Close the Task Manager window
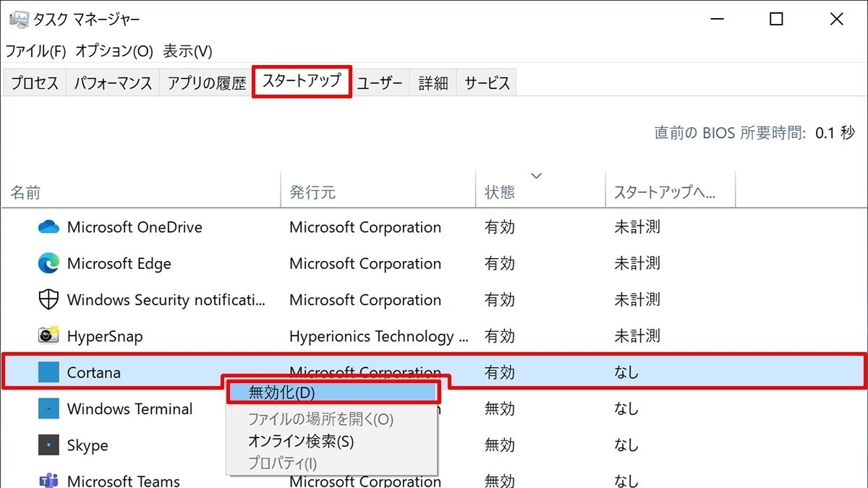Image resolution: width=868 pixels, height=488 pixels. point(837,20)
